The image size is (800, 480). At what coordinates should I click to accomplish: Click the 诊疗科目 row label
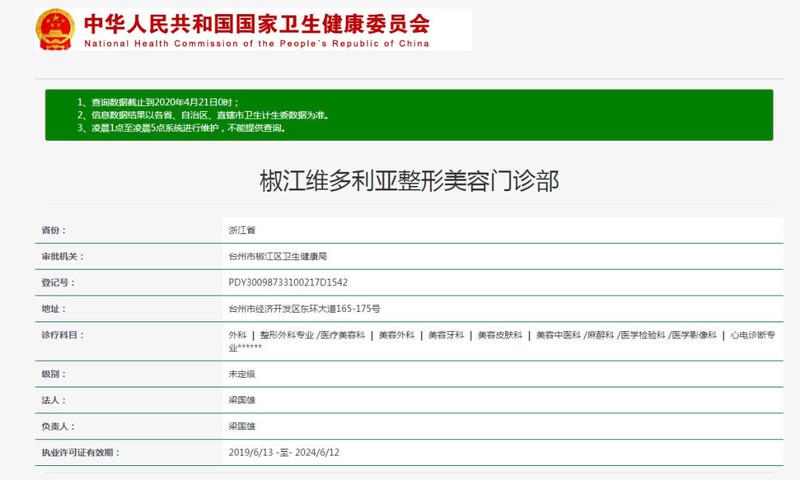[60, 336]
